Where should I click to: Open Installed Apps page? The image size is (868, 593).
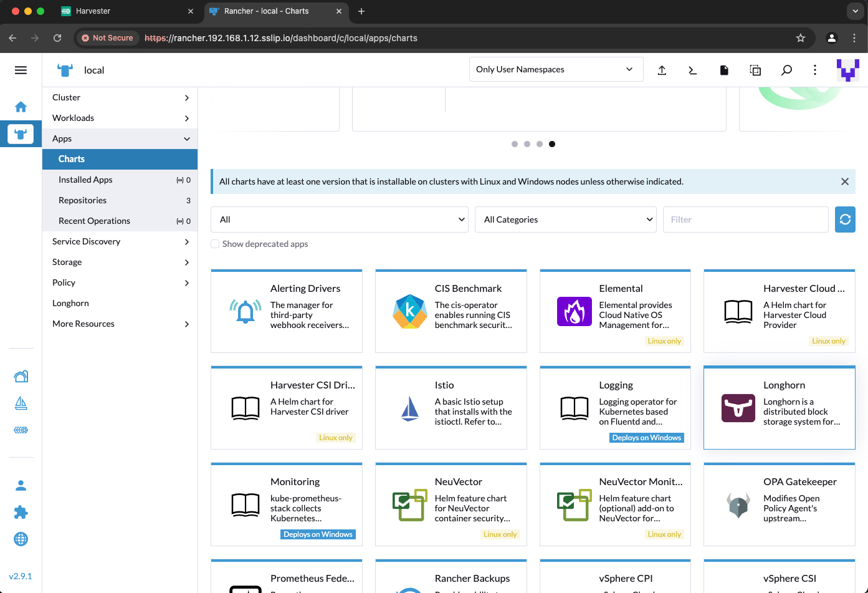(120, 180)
